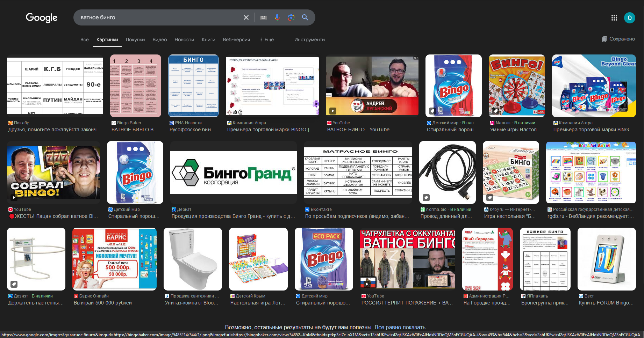Viewport: 644px width, 338px height.
Task: Click the product tag icon on wall holder image
Action: [14, 284]
